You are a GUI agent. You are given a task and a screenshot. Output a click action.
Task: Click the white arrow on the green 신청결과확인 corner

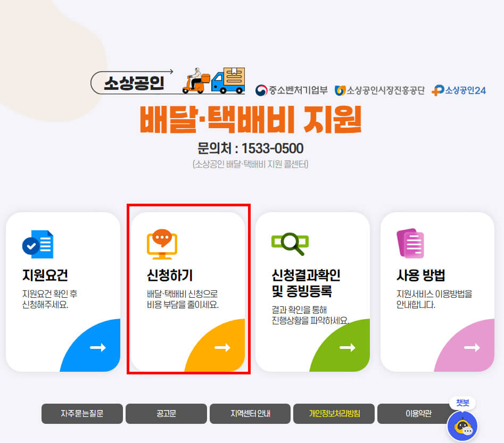coord(348,347)
